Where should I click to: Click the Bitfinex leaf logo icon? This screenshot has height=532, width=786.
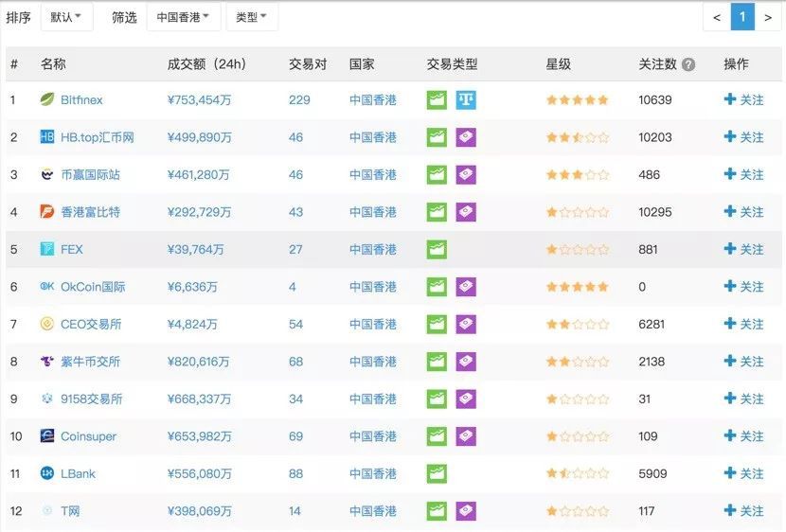[x=47, y=99]
